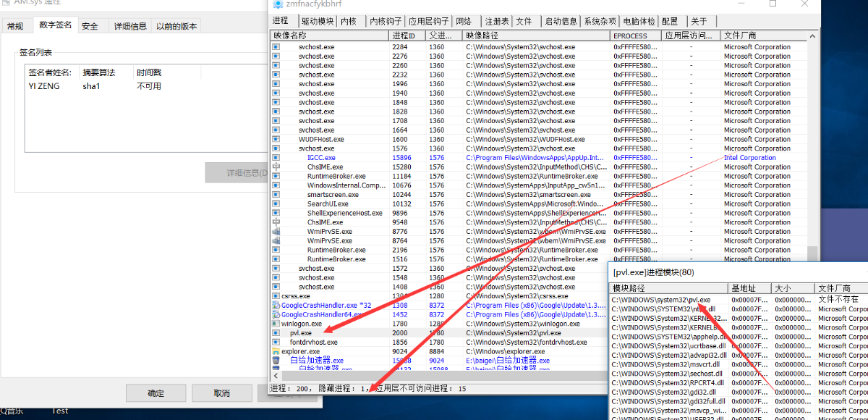
Task: Click the icon of GoogleCrashHandler.exe *32 row
Action: [276, 306]
